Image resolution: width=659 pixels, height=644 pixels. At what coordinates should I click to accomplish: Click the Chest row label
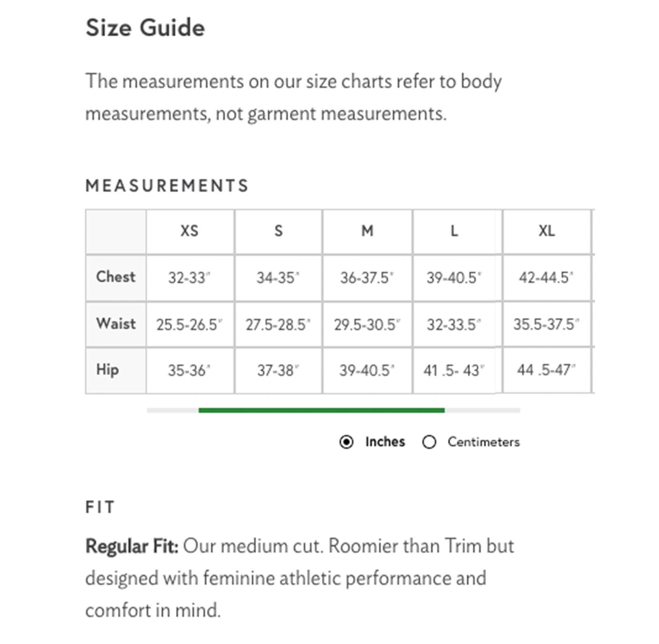coord(116,277)
